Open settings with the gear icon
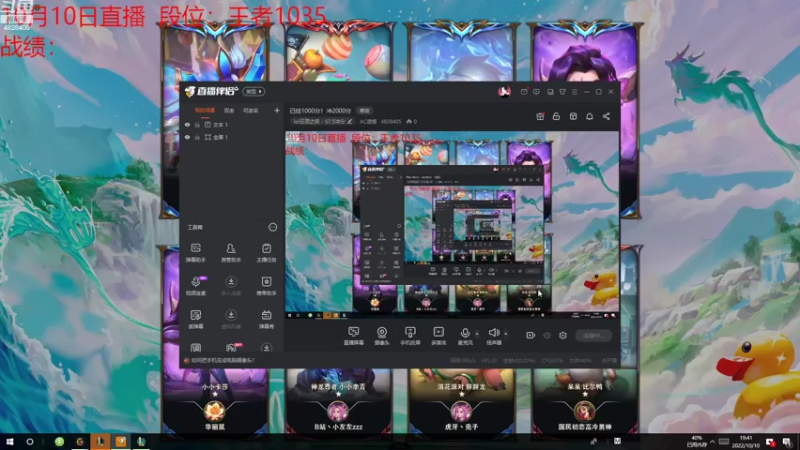800x450 pixels. click(x=563, y=335)
